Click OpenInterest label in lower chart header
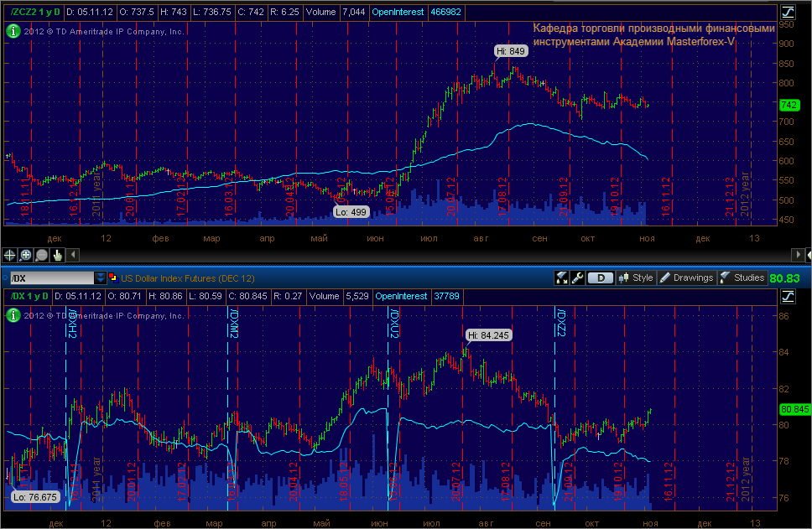This screenshot has height=529, width=812. pyautogui.click(x=401, y=296)
